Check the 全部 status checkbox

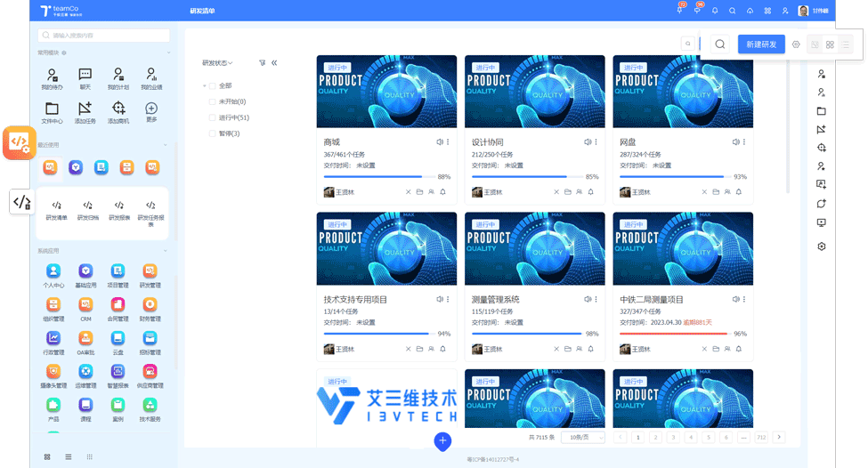(x=212, y=85)
